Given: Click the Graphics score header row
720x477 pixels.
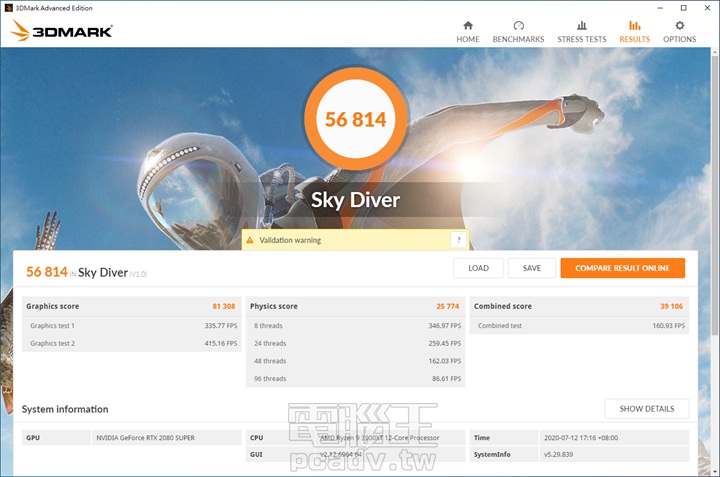Looking at the screenshot, I should [132, 306].
